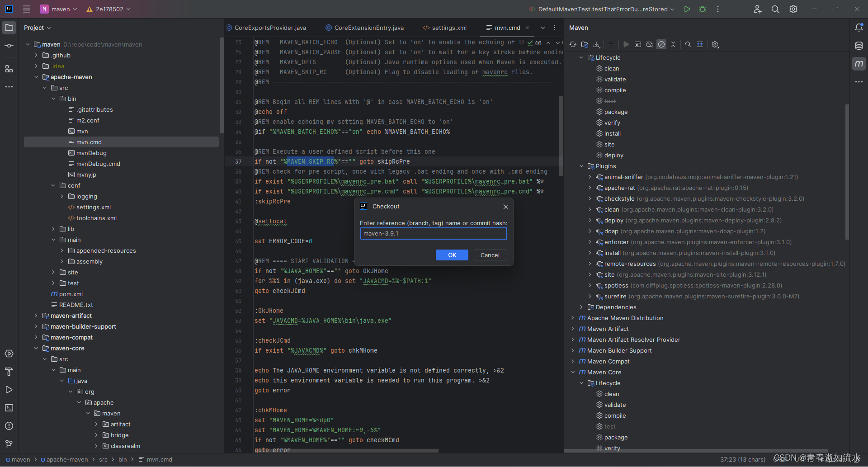Click Analyze Dependencies icon in Maven toolbar
Image resolution: width=868 pixels, height=467 pixels.
[x=688, y=44]
